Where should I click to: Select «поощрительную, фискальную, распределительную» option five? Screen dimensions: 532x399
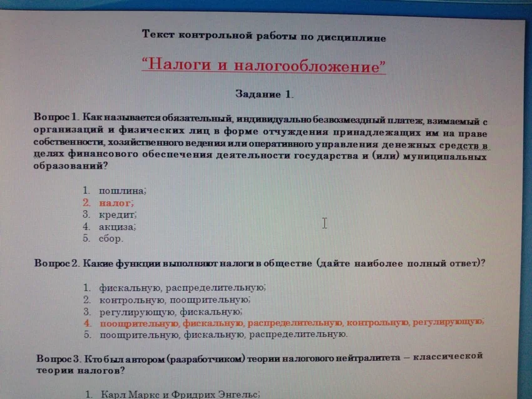(216, 334)
